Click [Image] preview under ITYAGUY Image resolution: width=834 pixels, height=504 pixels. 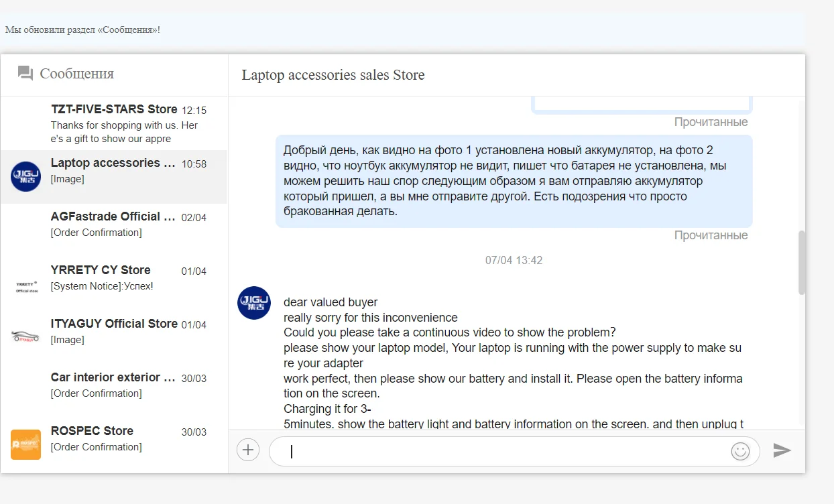point(67,340)
